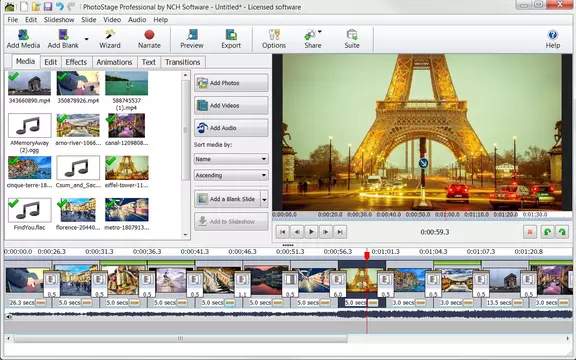Viewport: 576px width, 360px height.
Task: Click the save floppy icon in title bar
Action: pyautogui.click(x=48, y=7)
